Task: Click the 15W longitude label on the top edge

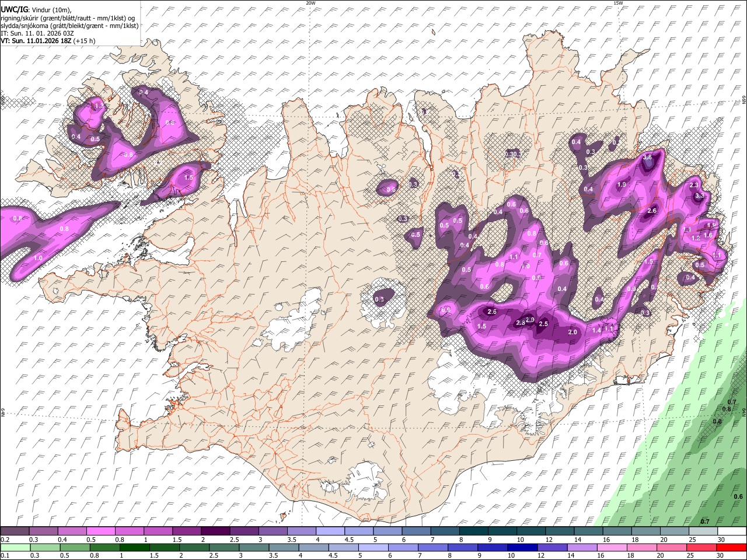Action: [x=618, y=3]
